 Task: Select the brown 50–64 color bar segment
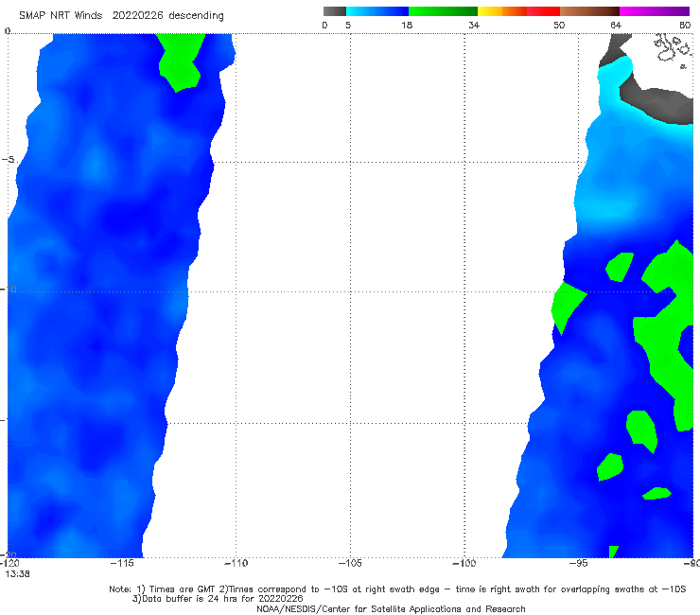[x=589, y=11]
